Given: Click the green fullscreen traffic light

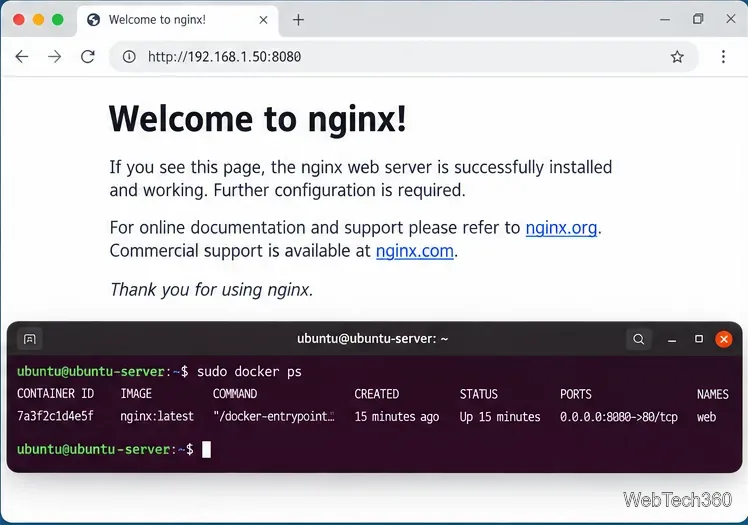Looking at the screenshot, I should (58, 20).
